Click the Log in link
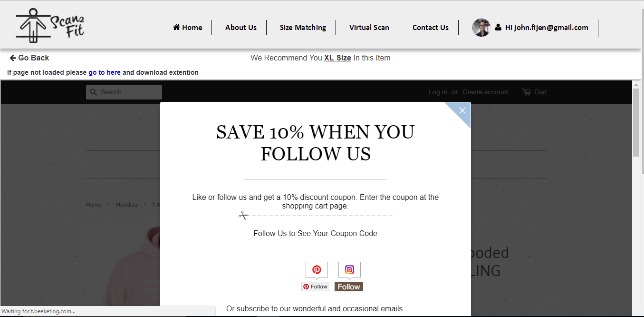The width and height of the screenshot is (644, 317). tap(438, 92)
